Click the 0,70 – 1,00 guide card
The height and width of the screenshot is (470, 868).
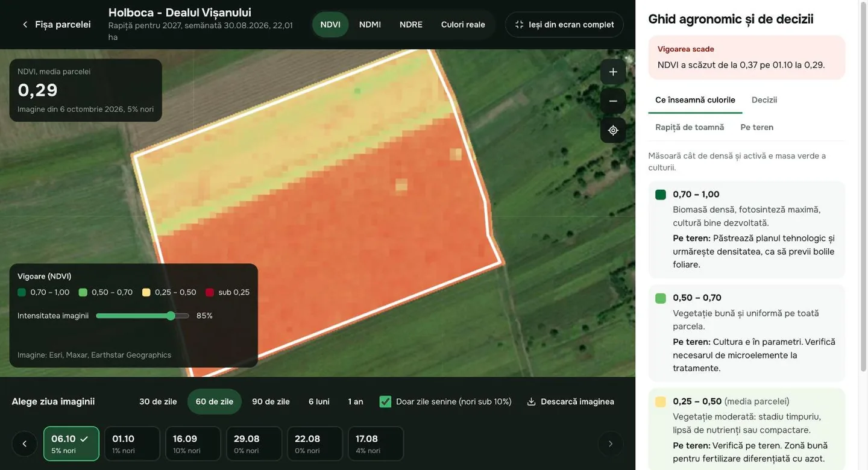tap(747, 230)
